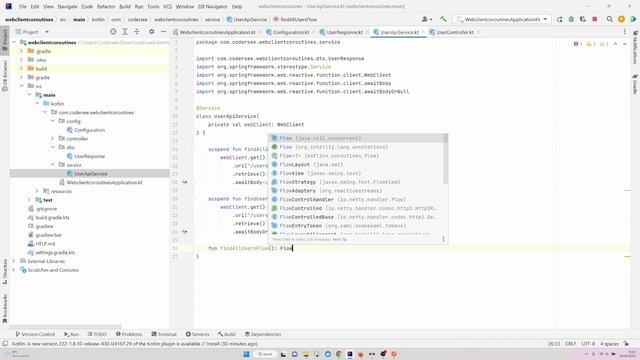Click the Build project hammer icon
This screenshot has width=640, height=360.
point(443,19)
